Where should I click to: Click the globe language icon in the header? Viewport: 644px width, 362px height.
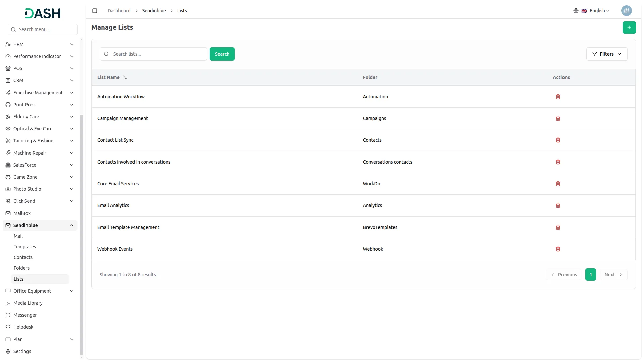click(576, 10)
